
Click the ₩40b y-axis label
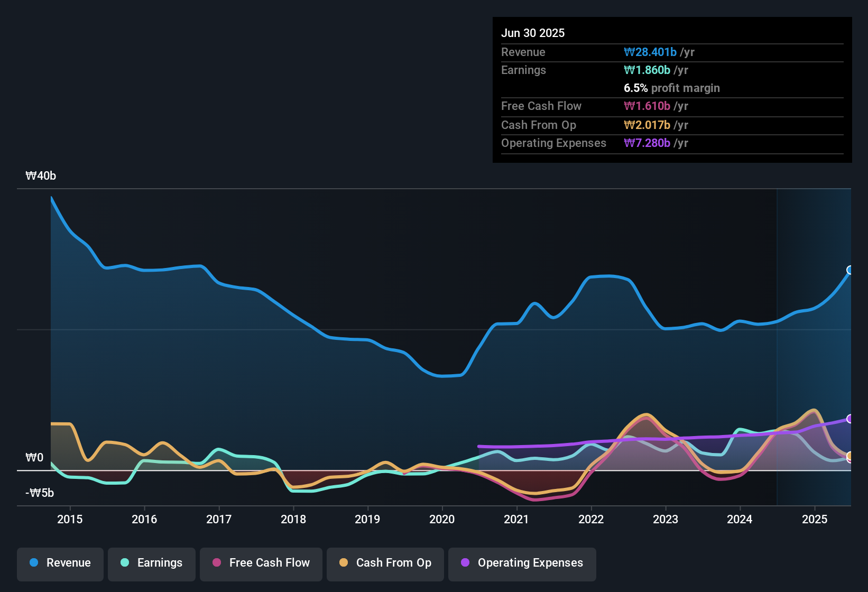click(41, 176)
